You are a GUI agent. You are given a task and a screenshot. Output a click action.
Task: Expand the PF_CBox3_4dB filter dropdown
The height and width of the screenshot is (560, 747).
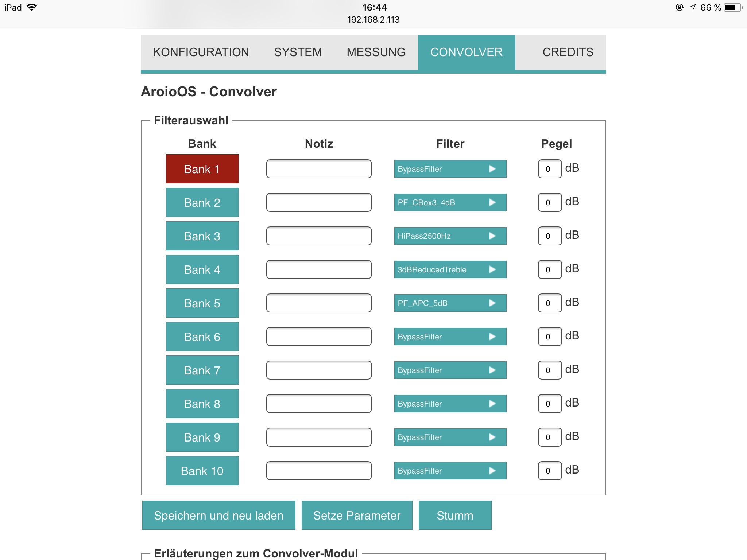[x=450, y=202]
